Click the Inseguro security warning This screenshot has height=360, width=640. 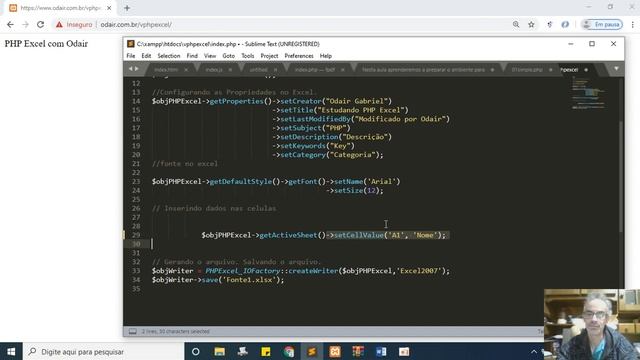click(x=74, y=24)
